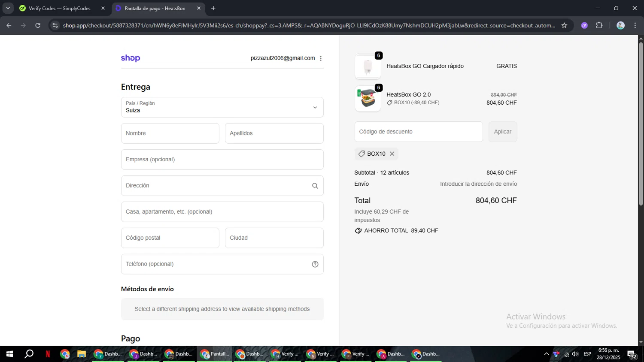This screenshot has width=644, height=362.
Task: Open the Chrome three-dot menu
Action: [x=635, y=25]
